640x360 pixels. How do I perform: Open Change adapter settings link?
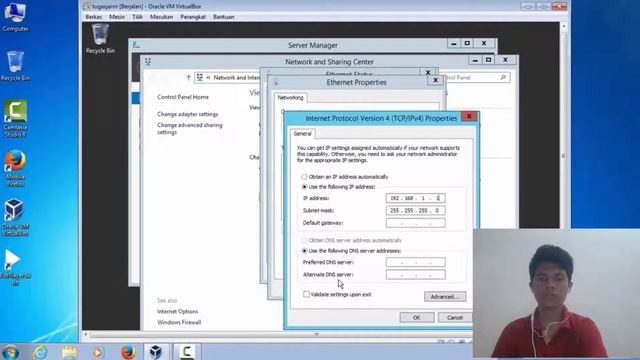click(188, 114)
